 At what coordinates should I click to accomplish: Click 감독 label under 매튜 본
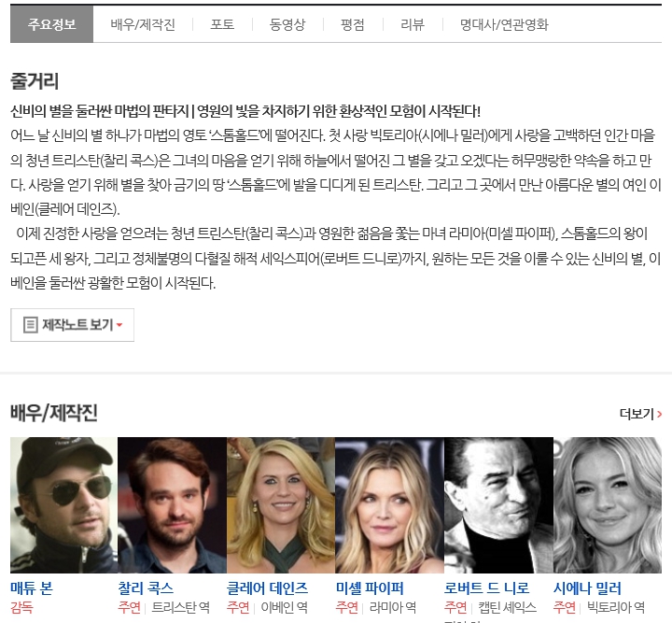point(21,607)
